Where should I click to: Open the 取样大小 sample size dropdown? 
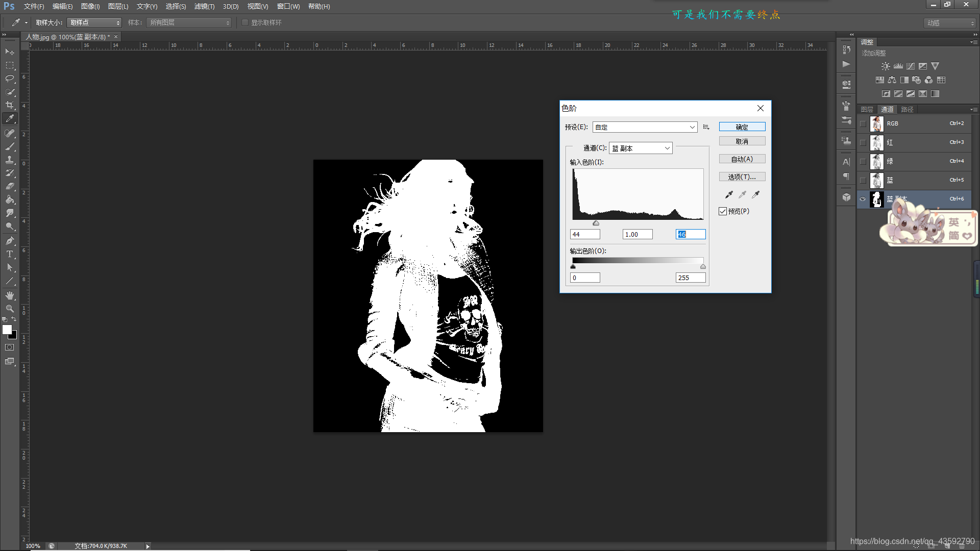tap(94, 22)
